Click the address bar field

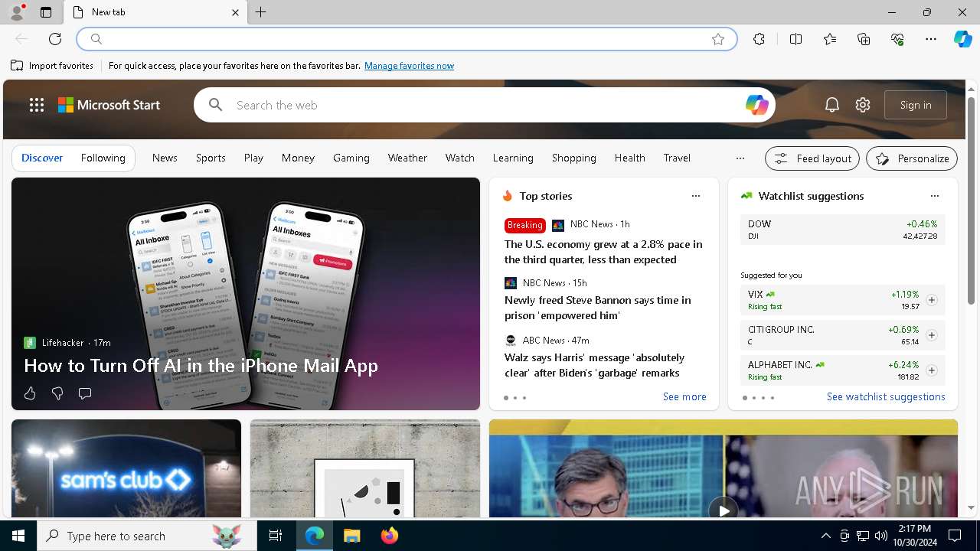tap(407, 39)
